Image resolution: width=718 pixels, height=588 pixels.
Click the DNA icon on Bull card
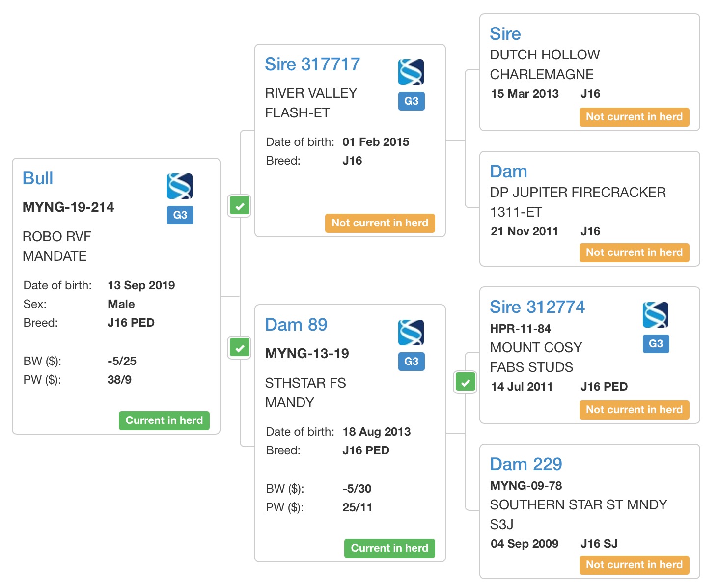pos(180,186)
